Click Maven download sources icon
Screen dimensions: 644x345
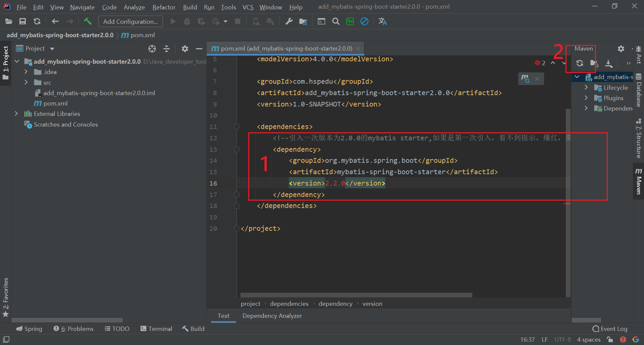click(608, 63)
